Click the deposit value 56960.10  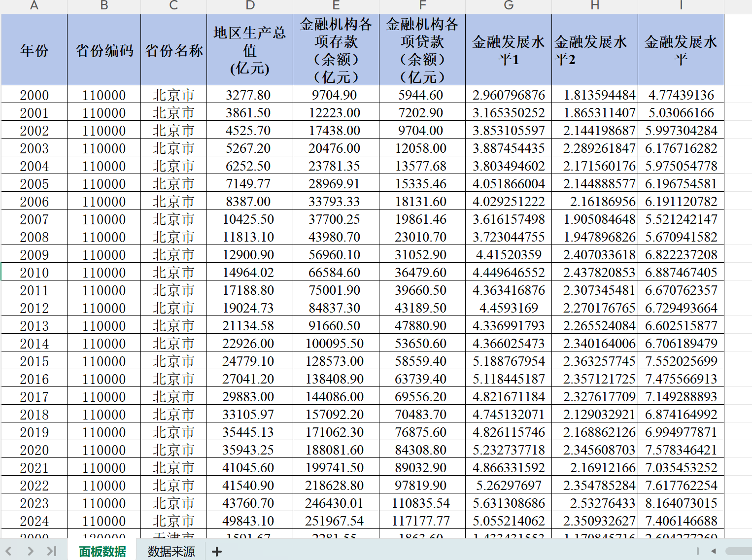[x=336, y=254]
